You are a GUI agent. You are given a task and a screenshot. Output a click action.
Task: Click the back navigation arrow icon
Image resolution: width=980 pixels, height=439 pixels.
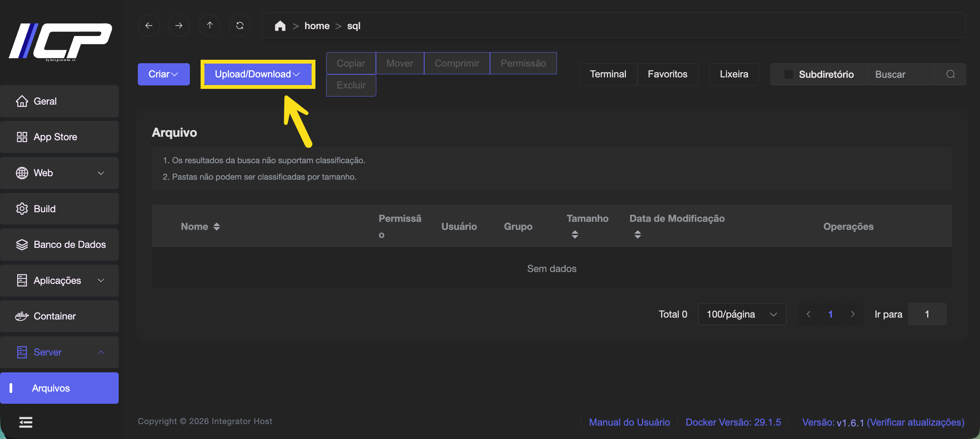click(x=149, y=25)
